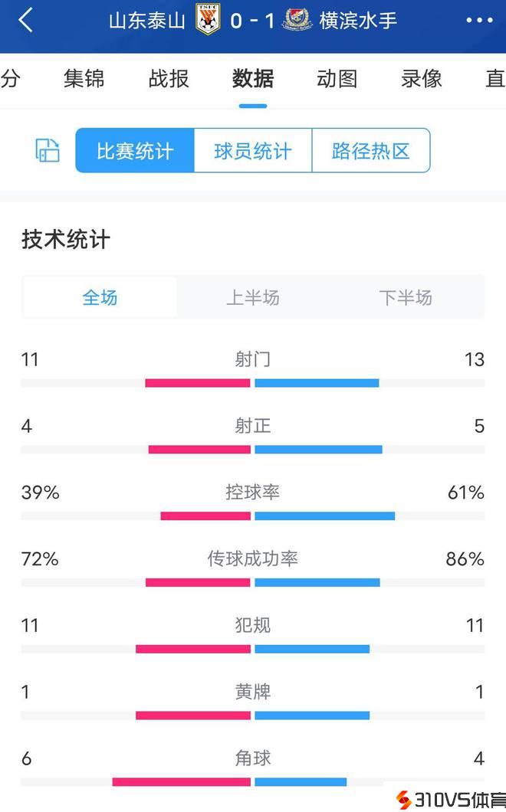The height and width of the screenshot is (812, 506).
Task: Open the 战报 match report tab
Action: (x=169, y=79)
